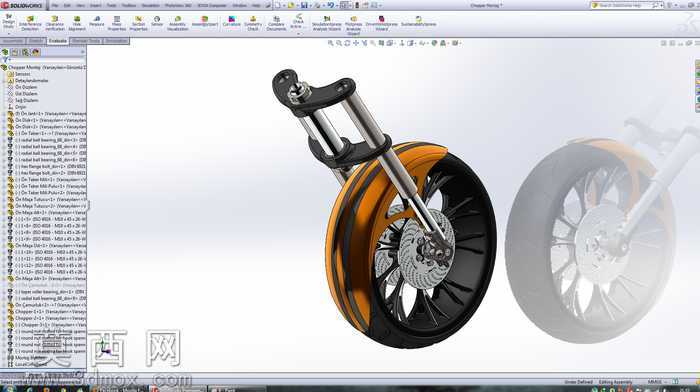700x392 pixels.
Task: Toggle Curvature display
Action: click(232, 21)
